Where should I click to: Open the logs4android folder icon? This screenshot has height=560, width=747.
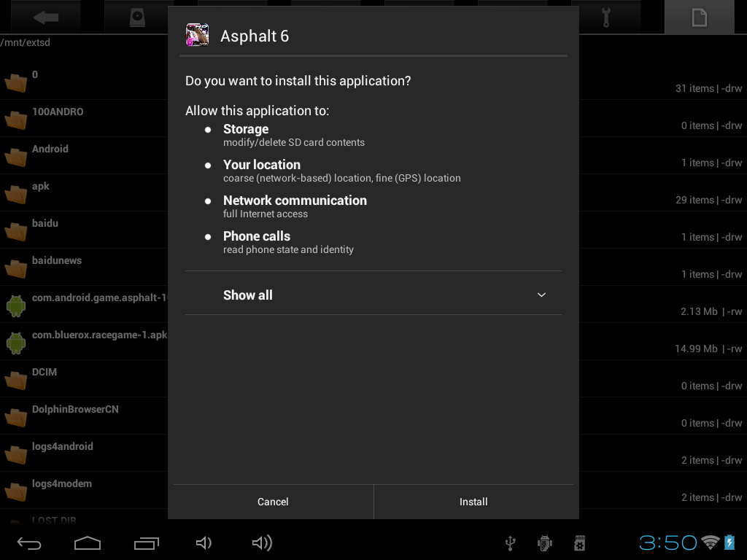click(16, 454)
